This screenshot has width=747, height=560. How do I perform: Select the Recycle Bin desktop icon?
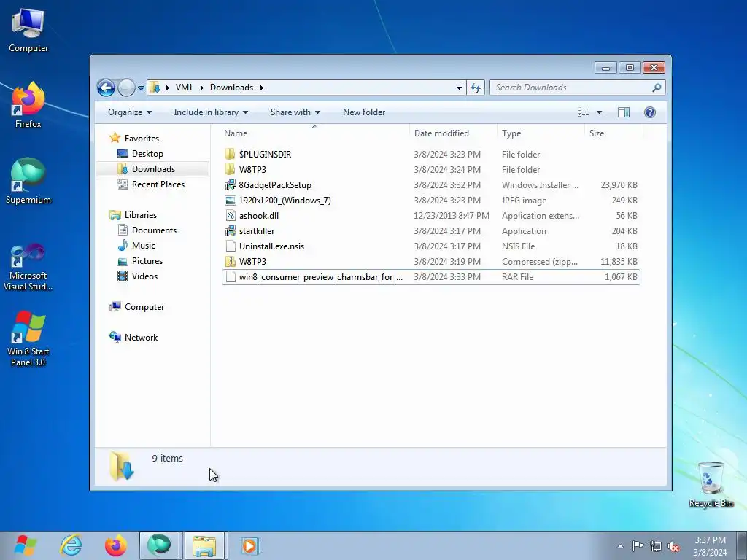click(711, 484)
